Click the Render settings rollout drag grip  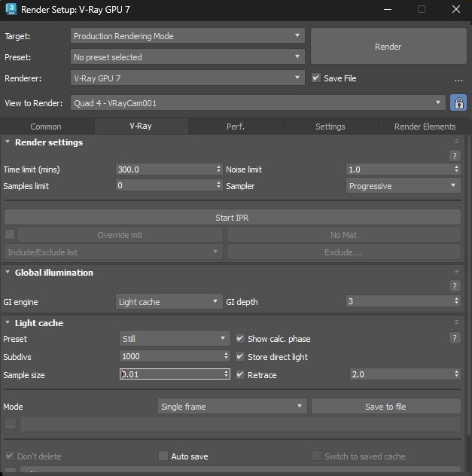click(x=456, y=142)
